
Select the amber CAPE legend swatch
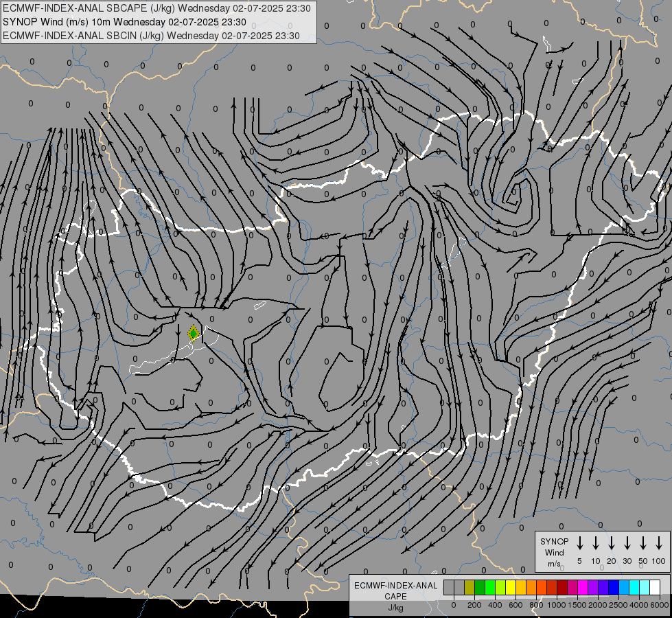(x=521, y=587)
